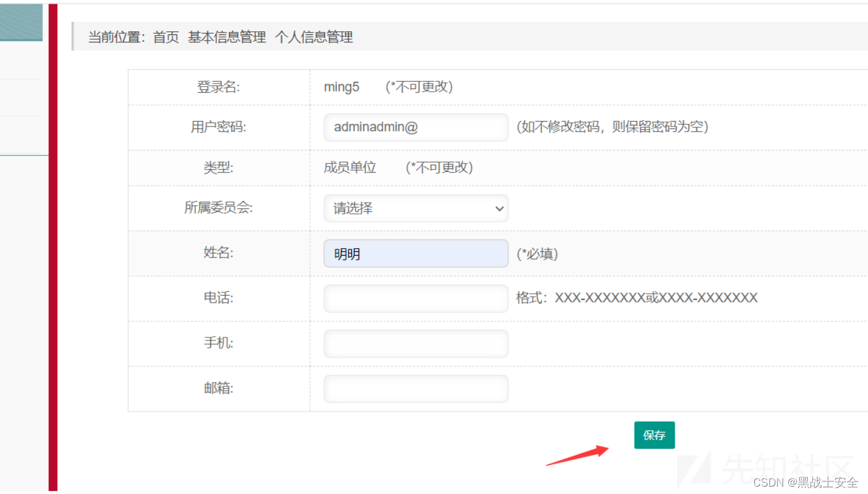
Task: Click the 电话 telephone input field
Action: point(416,299)
